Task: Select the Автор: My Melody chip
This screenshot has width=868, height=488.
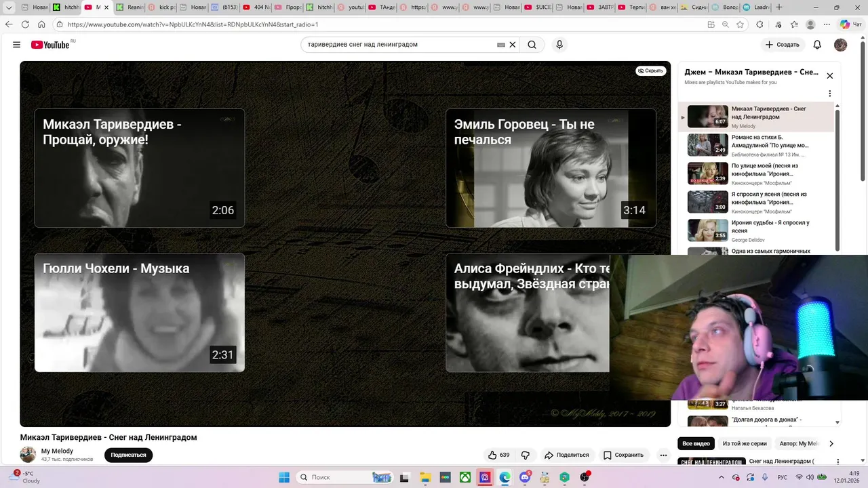Action: [x=798, y=443]
